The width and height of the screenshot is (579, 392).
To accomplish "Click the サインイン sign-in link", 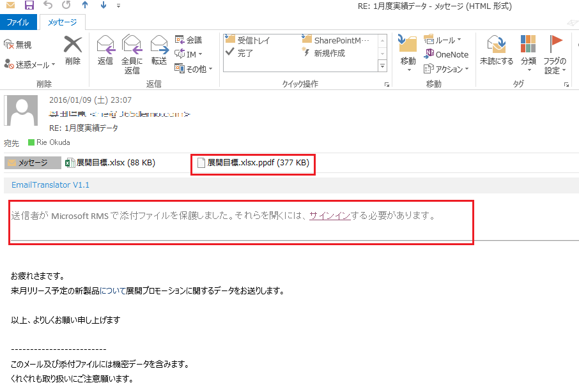I will pyautogui.click(x=330, y=215).
